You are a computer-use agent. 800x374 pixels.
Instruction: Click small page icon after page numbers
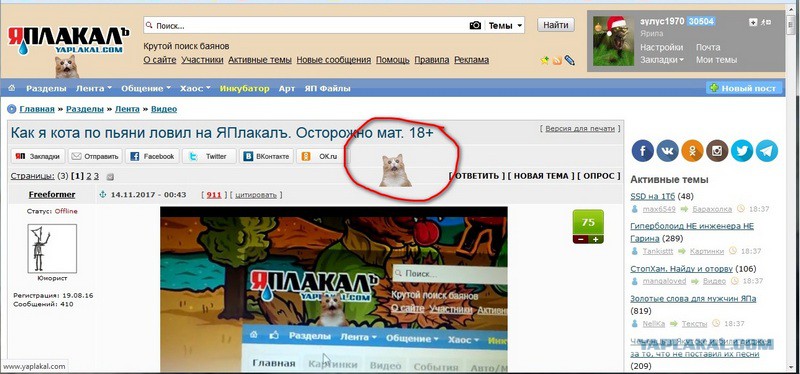(x=110, y=177)
